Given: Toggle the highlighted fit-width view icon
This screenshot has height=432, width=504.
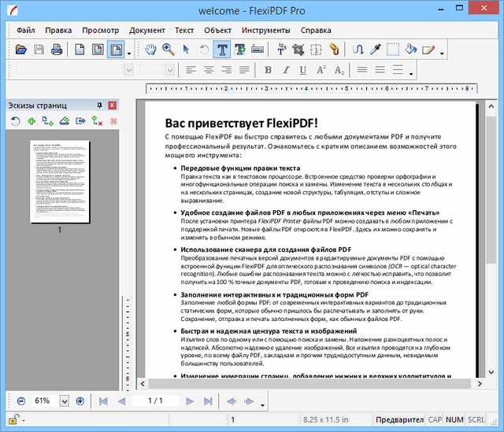Looking at the screenshot, I should (x=116, y=50).
